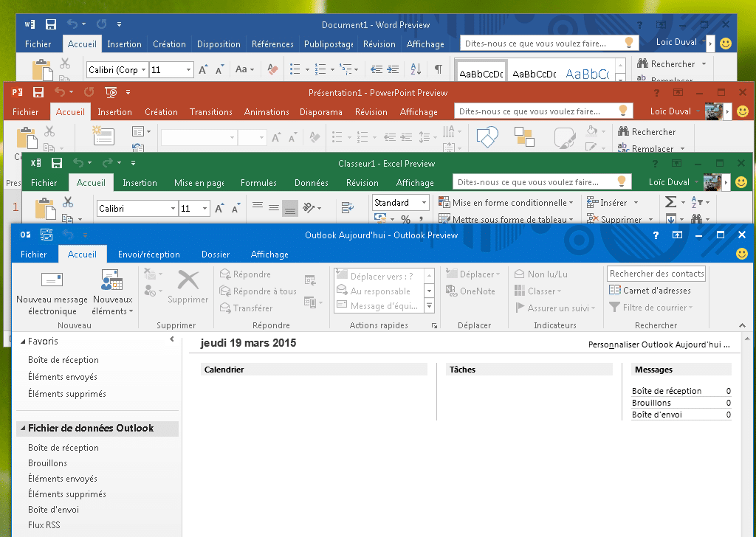Click the Rechercher des contacts field in Outlook
The height and width of the screenshot is (537, 756).
(x=656, y=274)
